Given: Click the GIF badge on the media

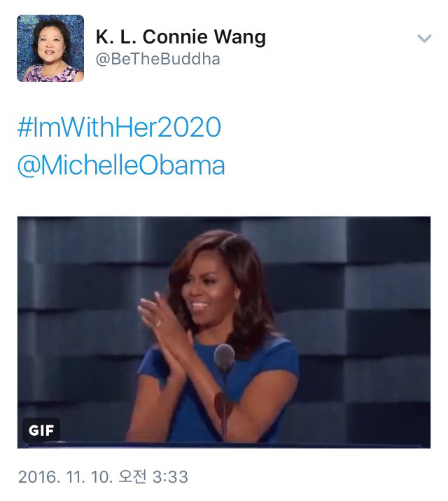Looking at the screenshot, I should pyautogui.click(x=41, y=429).
